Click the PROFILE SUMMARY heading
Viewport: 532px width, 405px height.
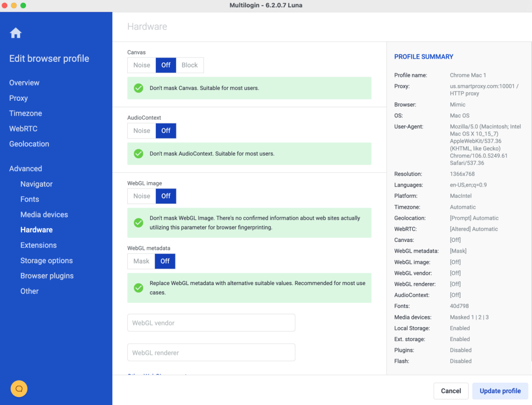pos(423,57)
